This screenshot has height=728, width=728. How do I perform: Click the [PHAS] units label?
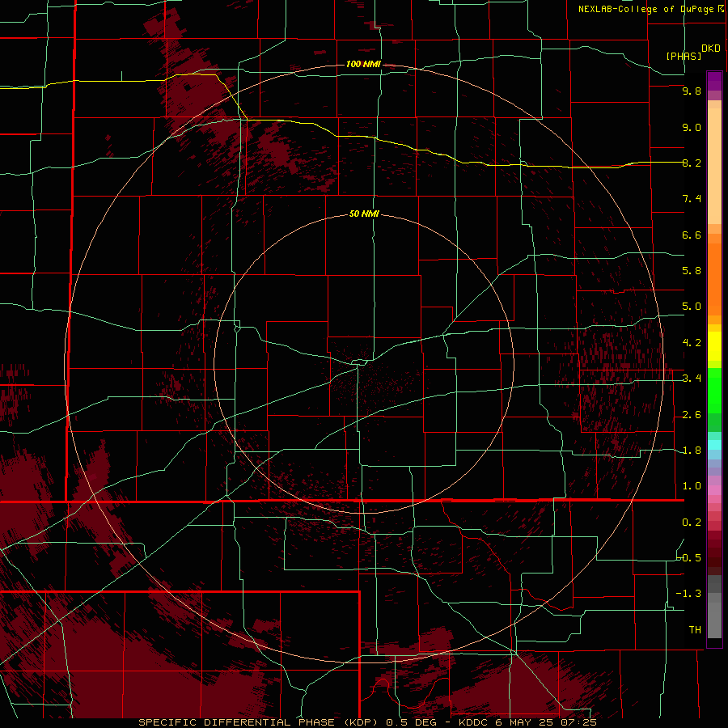tap(684, 56)
